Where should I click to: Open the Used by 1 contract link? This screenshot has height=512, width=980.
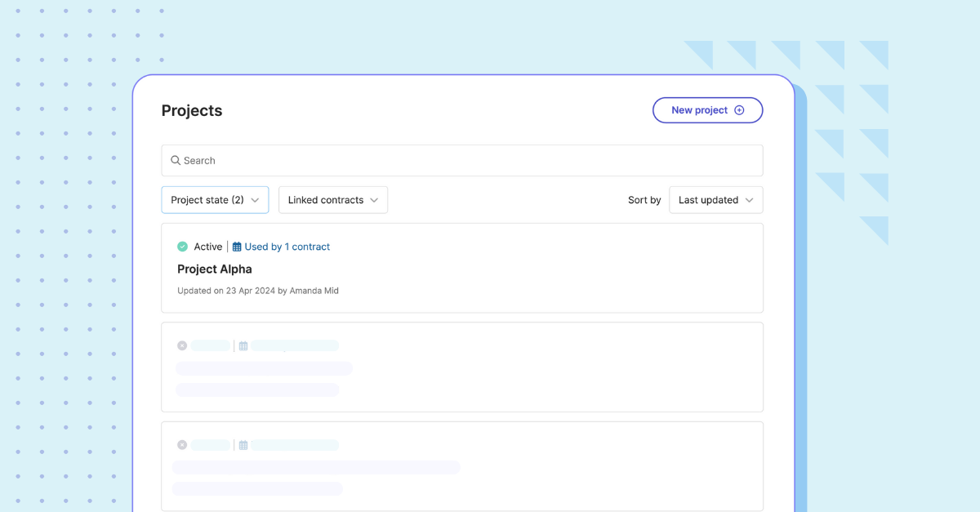pos(287,247)
